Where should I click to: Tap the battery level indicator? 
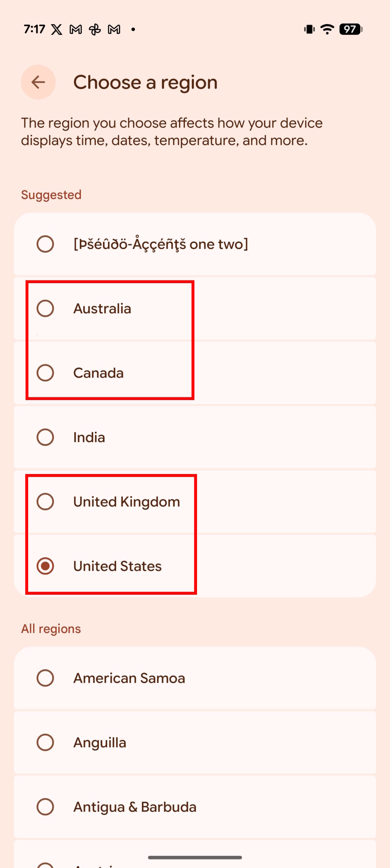351,29
